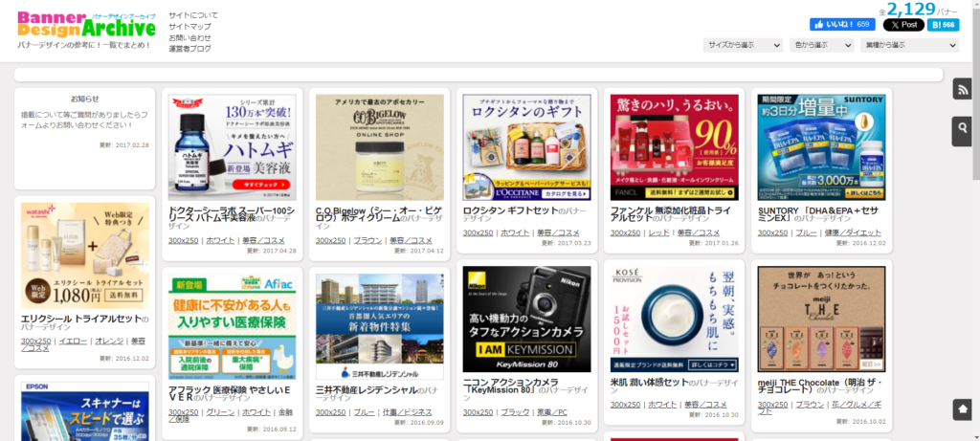Image resolution: width=980 pixels, height=441 pixels.
Task: Open サイトについて menu link
Action: (x=193, y=15)
